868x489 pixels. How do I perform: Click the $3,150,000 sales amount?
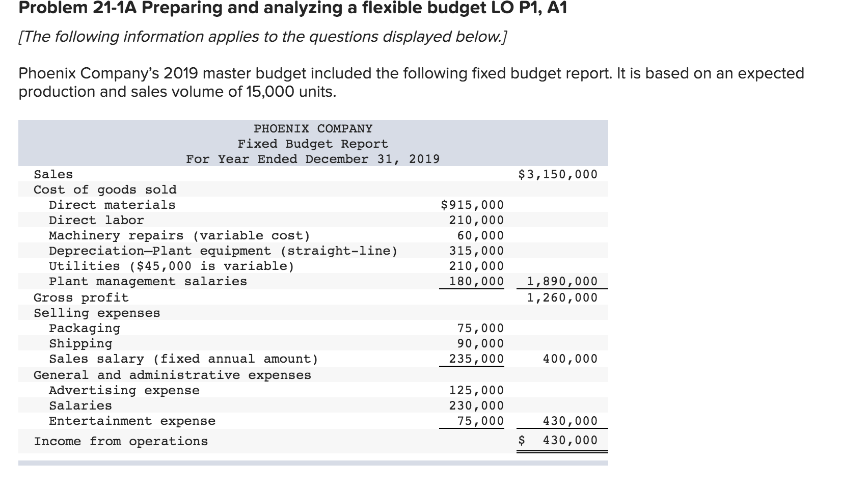click(x=558, y=175)
